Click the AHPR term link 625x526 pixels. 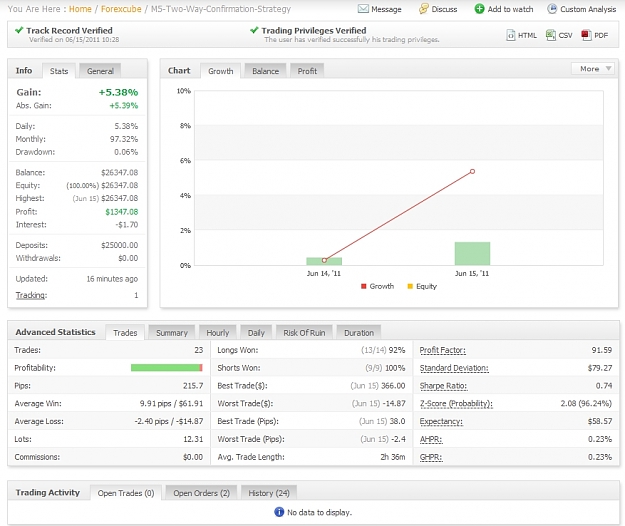pos(431,439)
